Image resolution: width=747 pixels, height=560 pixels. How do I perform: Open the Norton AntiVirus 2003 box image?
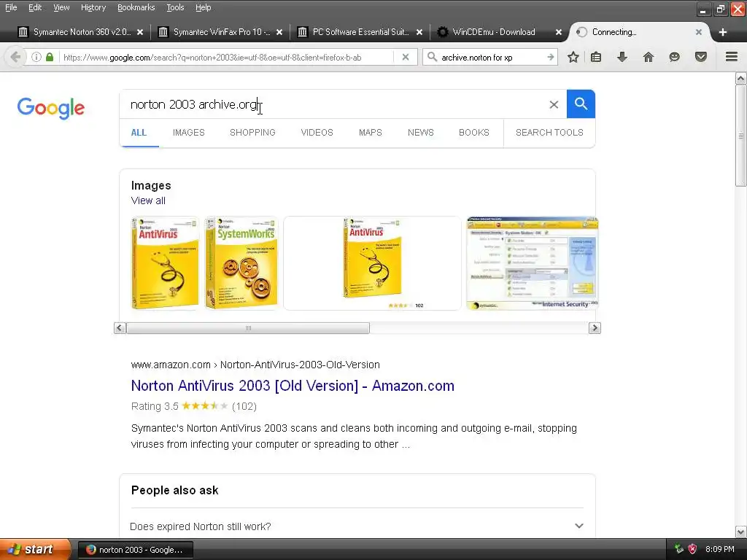(165, 262)
